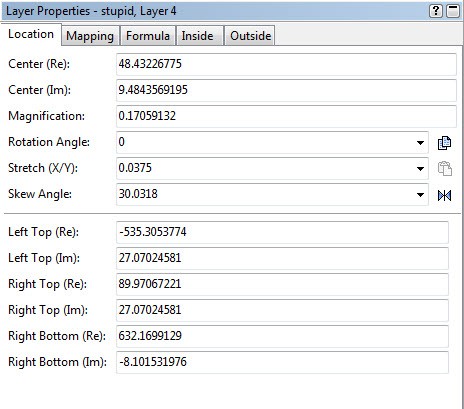Switch to the Inside tab
The width and height of the screenshot is (464, 409).
(199, 36)
